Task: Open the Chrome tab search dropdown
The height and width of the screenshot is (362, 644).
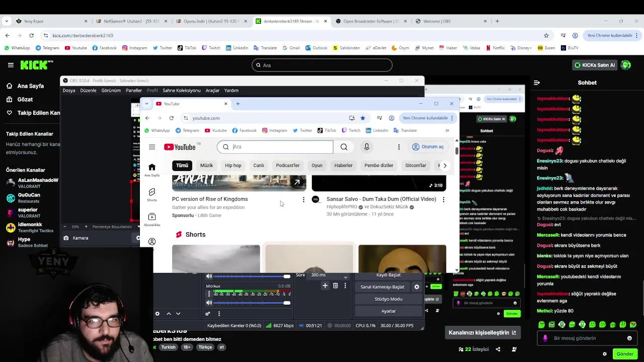Action: click(x=7, y=21)
